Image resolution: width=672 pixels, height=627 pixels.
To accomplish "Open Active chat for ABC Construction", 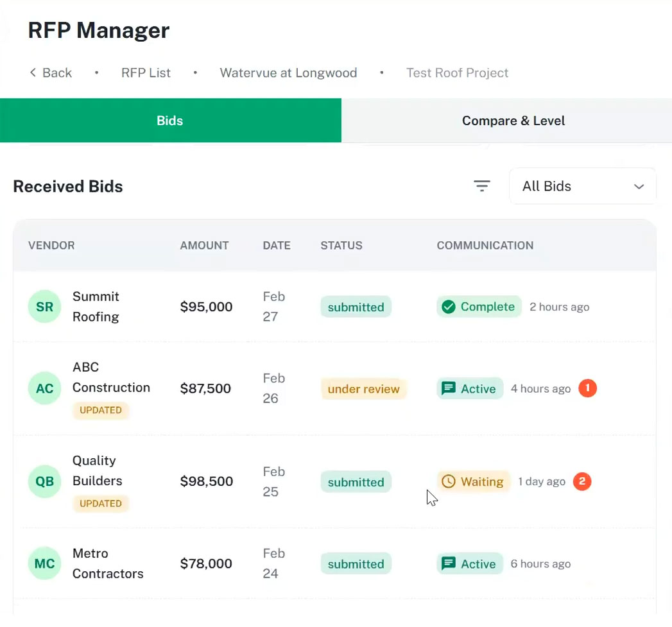I will click(470, 389).
